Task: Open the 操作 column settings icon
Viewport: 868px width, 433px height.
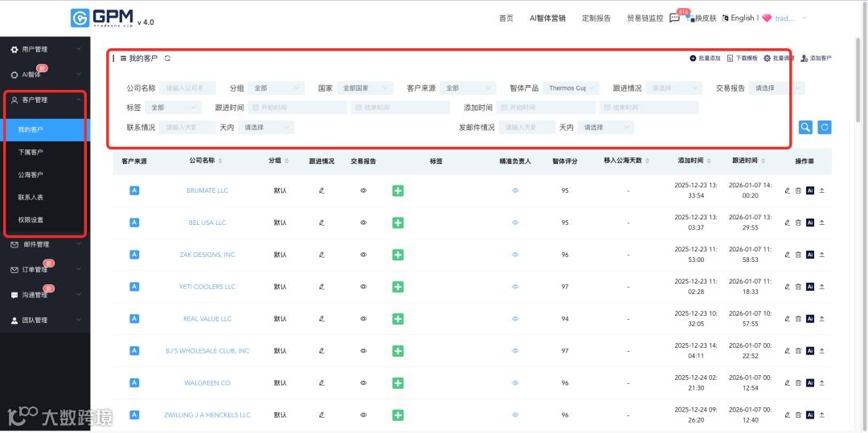Action: tap(812, 161)
